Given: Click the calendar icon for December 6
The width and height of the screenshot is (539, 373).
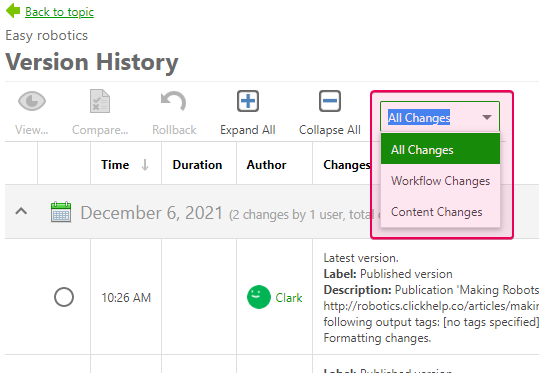Looking at the screenshot, I should click(x=61, y=212).
